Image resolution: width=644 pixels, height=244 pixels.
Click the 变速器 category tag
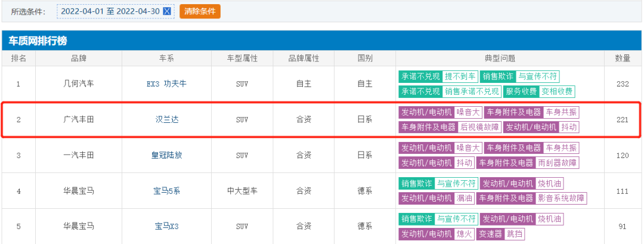coord(491,234)
